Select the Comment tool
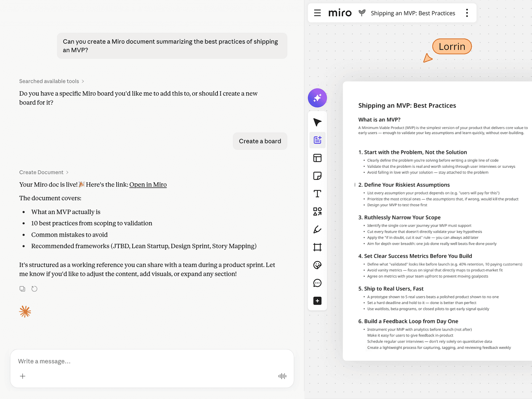Viewport: 532px width, 399px height. [318, 283]
